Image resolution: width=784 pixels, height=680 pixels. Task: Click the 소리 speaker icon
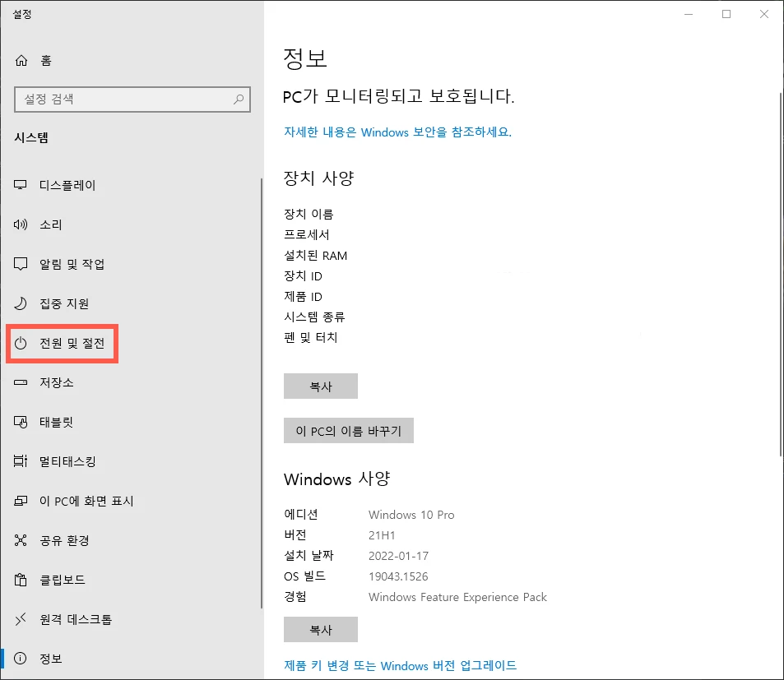[x=21, y=224]
